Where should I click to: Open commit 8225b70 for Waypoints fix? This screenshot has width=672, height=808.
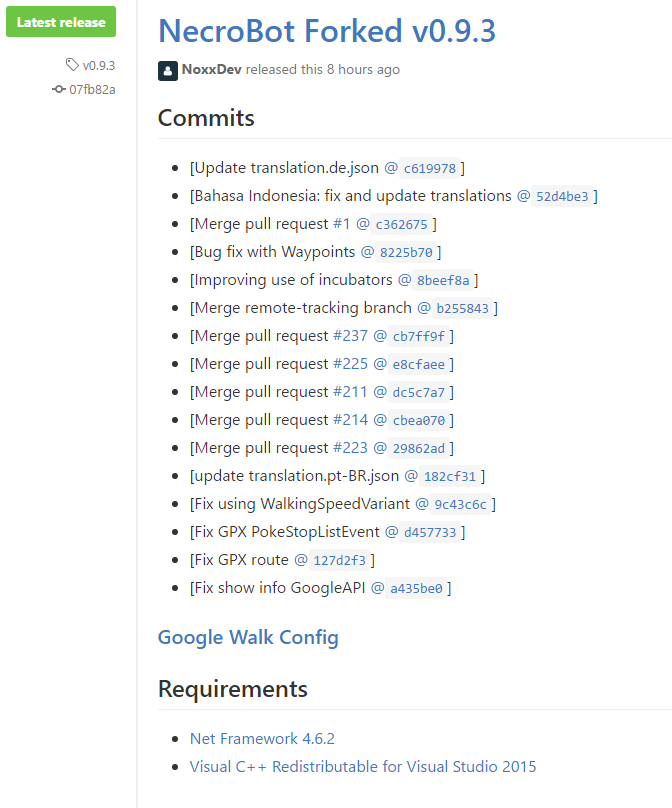[406, 252]
